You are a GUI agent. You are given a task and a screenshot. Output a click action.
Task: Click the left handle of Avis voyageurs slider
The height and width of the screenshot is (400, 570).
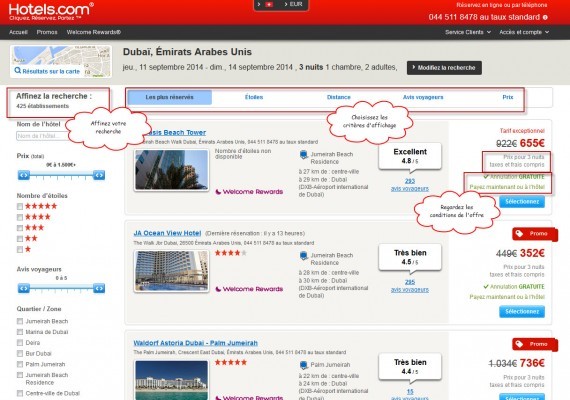[x=24, y=288]
